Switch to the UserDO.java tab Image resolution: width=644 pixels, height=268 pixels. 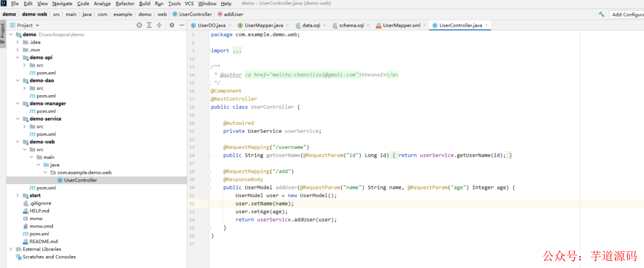(211, 26)
